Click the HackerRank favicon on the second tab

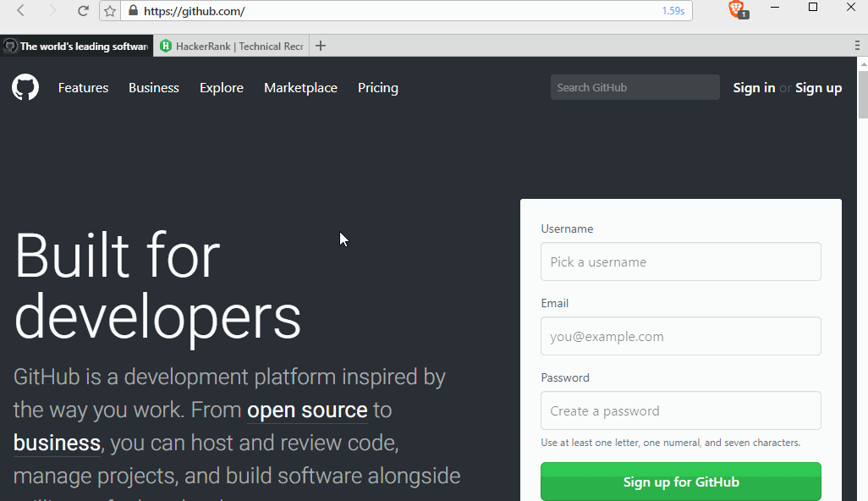click(x=166, y=46)
